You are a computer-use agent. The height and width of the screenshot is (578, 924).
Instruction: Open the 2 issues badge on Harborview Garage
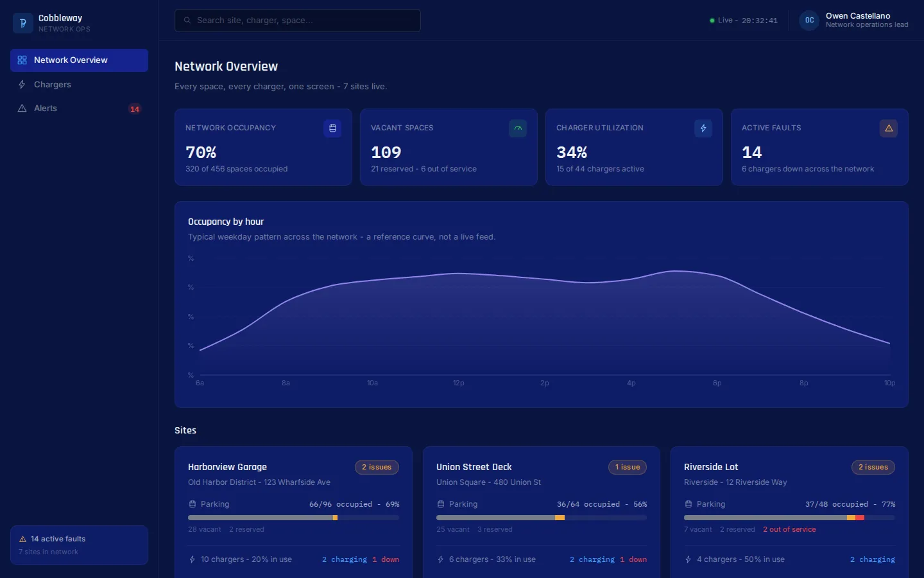377,468
